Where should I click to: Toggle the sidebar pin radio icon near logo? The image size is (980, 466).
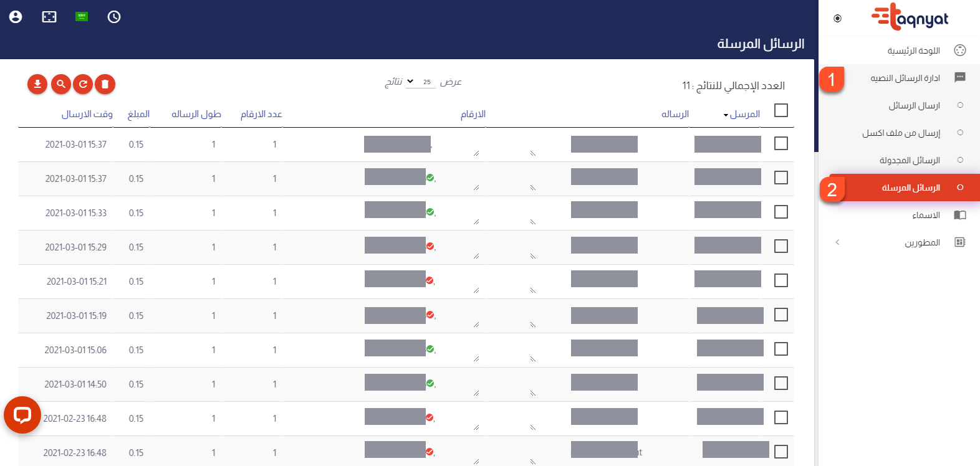837,19
